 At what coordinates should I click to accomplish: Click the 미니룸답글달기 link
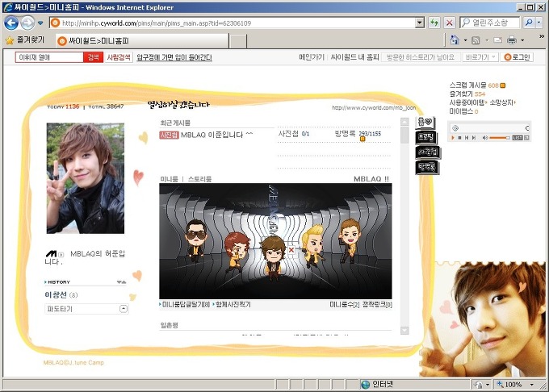click(186, 305)
